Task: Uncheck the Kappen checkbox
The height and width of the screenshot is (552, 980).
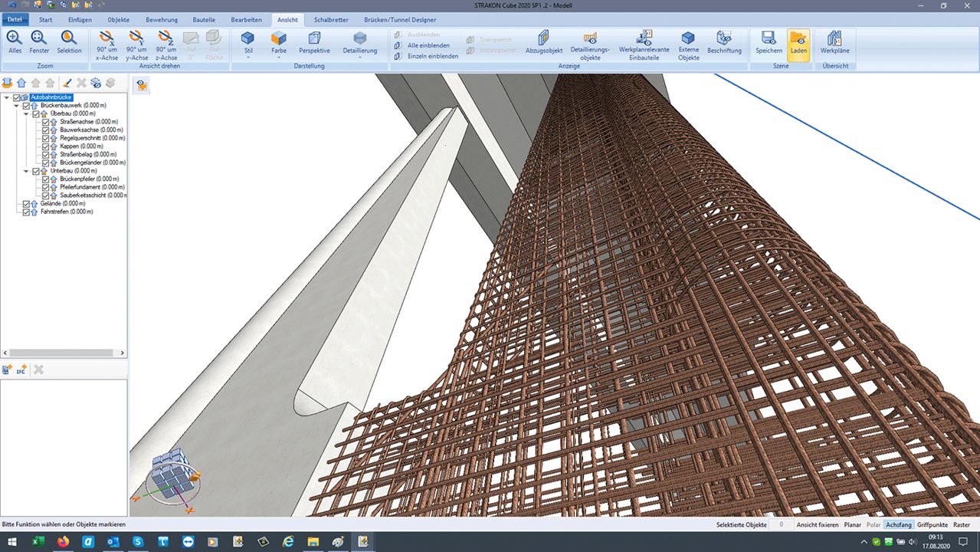Action: pos(46,146)
